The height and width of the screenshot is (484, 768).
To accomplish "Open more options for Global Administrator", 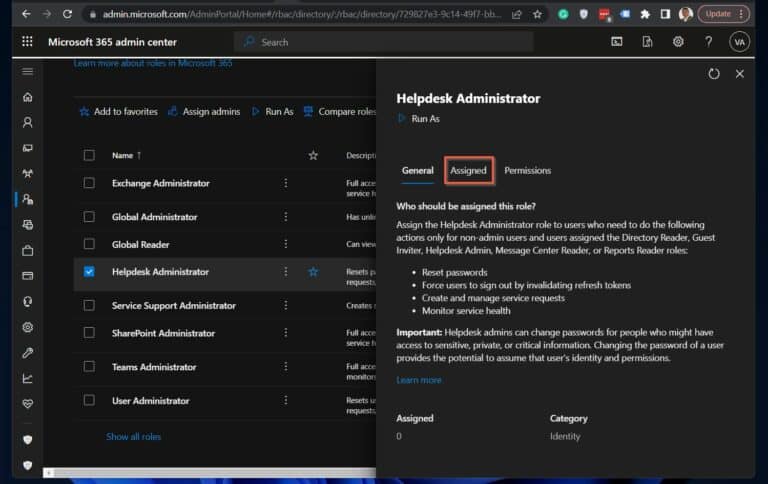I will pyautogui.click(x=286, y=217).
